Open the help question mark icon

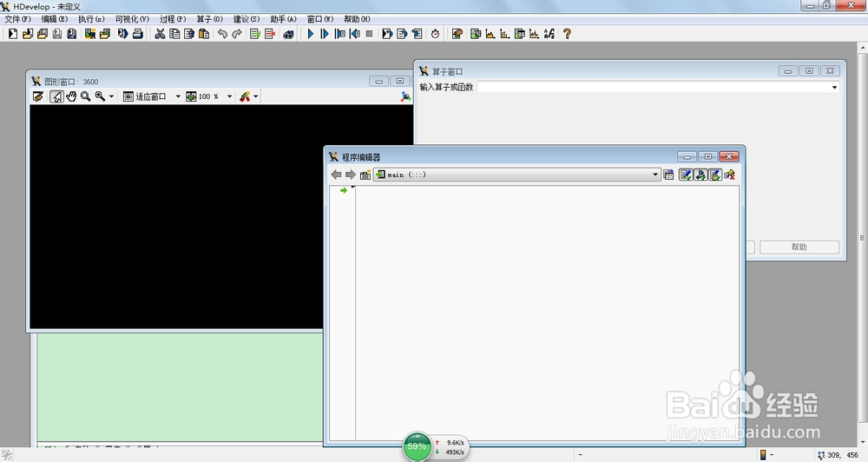(567, 34)
